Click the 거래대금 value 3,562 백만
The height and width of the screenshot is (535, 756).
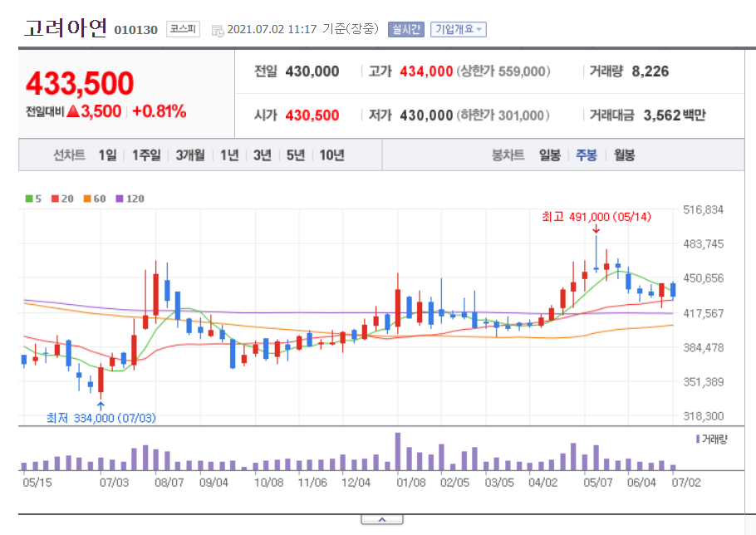pos(674,115)
